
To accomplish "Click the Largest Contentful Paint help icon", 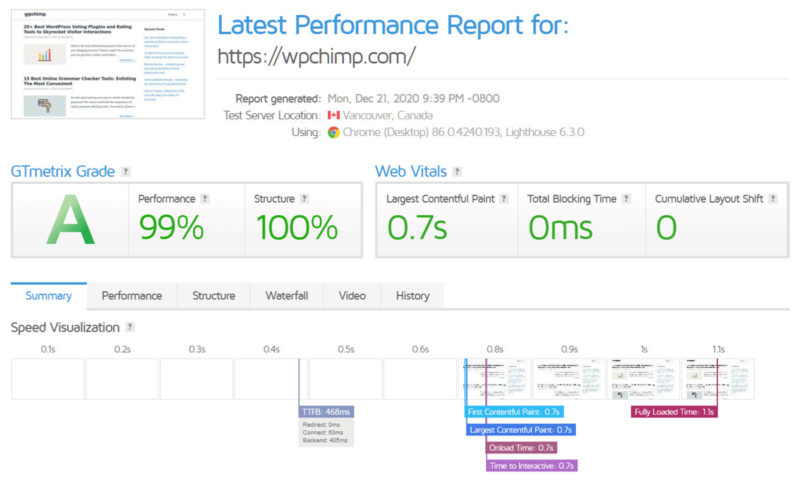I will point(504,198).
